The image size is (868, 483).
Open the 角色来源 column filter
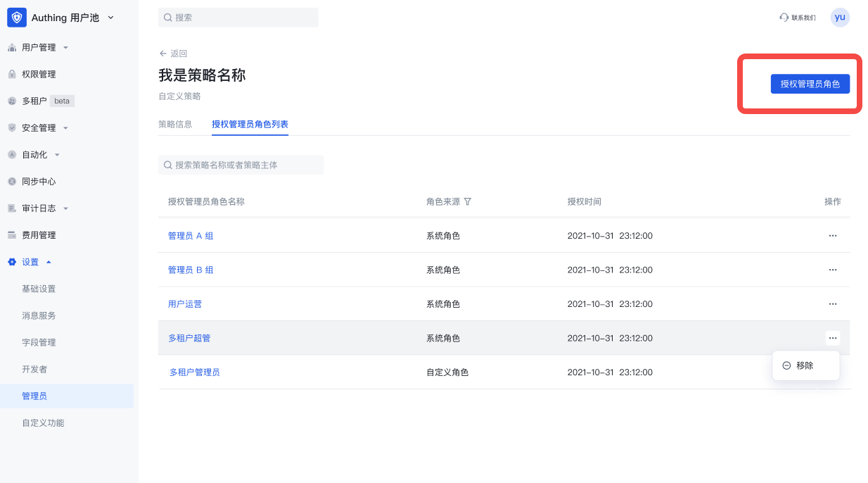[x=466, y=201]
